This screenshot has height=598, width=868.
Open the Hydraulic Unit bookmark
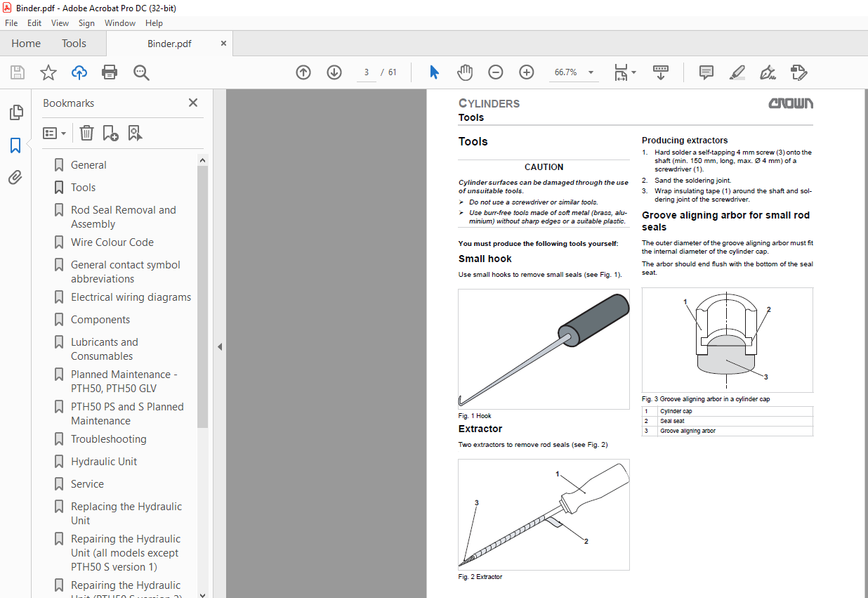(x=104, y=462)
